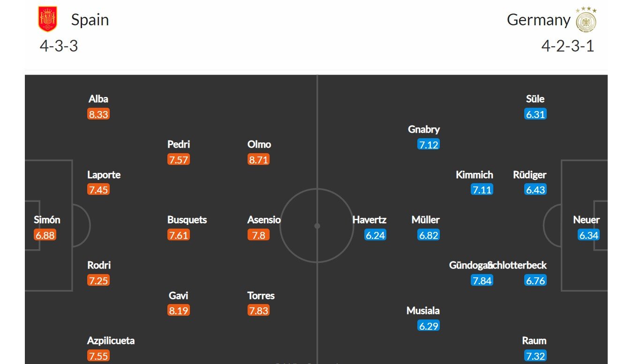Click Spain's 4-3-3 formation label
The width and height of the screenshot is (633, 364).
(59, 46)
